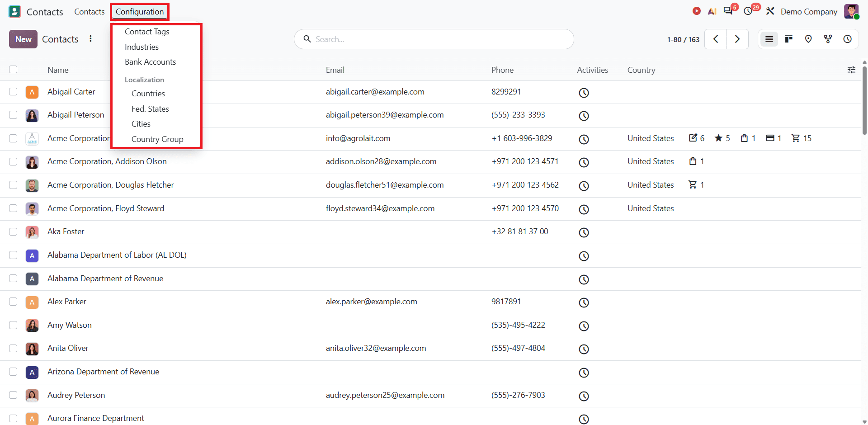868x425 pixels.
Task: Click the Acme Corporation star count icon
Action: tap(718, 138)
